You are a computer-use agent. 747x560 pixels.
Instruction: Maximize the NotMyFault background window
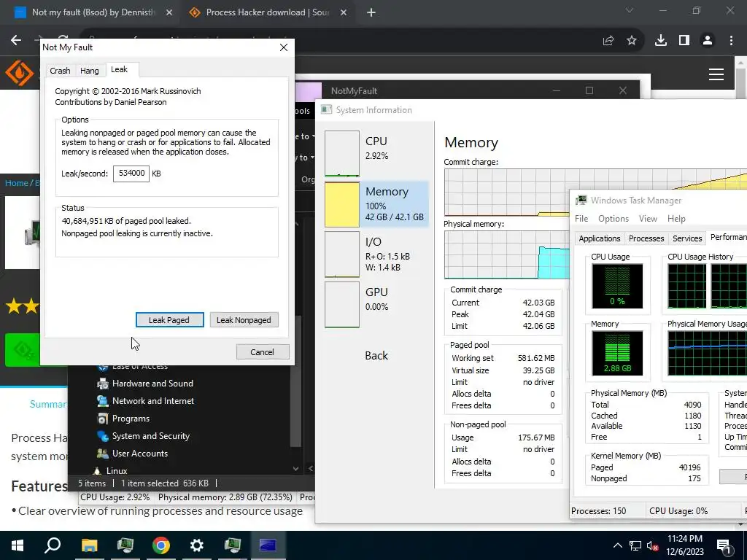tap(589, 90)
